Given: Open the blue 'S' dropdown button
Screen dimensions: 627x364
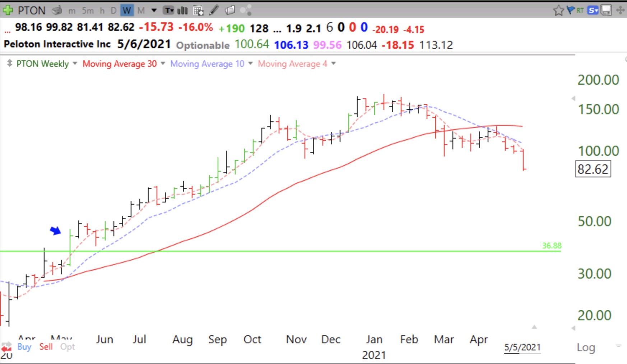Looking at the screenshot, I should (x=593, y=10).
